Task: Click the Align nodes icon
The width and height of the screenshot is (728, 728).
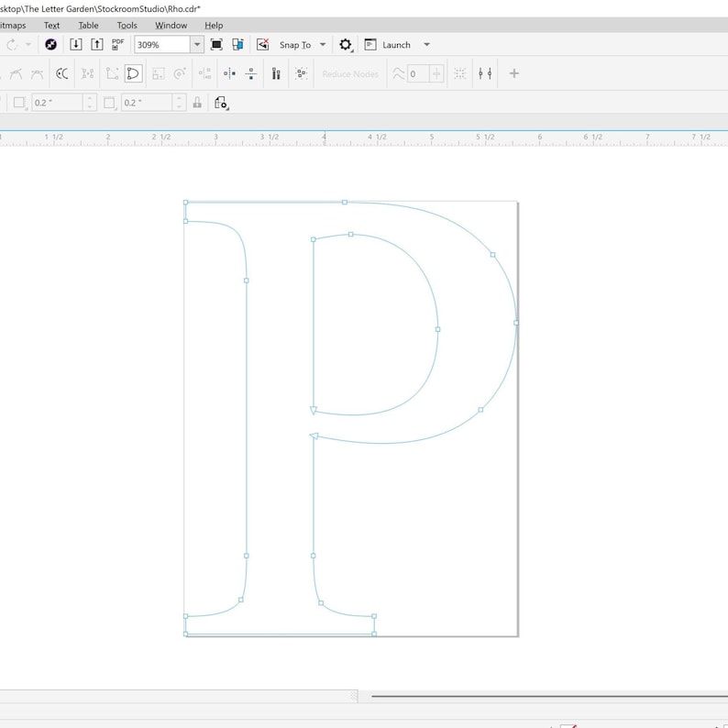Action: (x=204, y=73)
